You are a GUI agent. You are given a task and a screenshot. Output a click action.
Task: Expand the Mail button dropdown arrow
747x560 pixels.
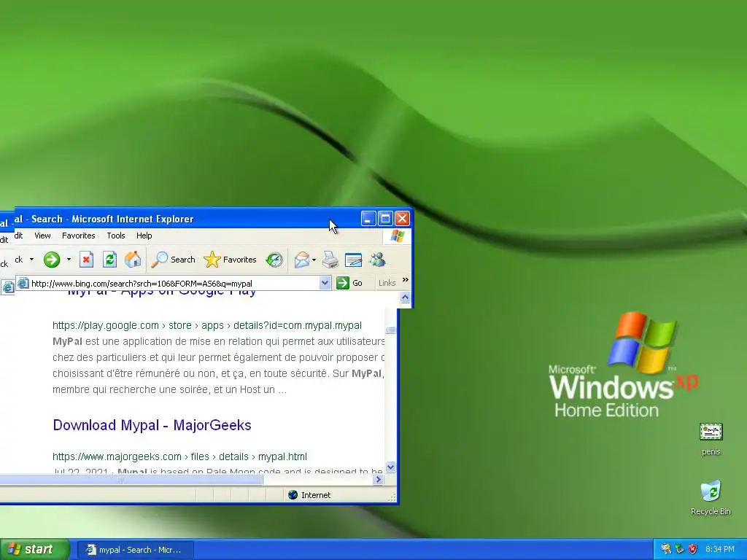coord(314,260)
